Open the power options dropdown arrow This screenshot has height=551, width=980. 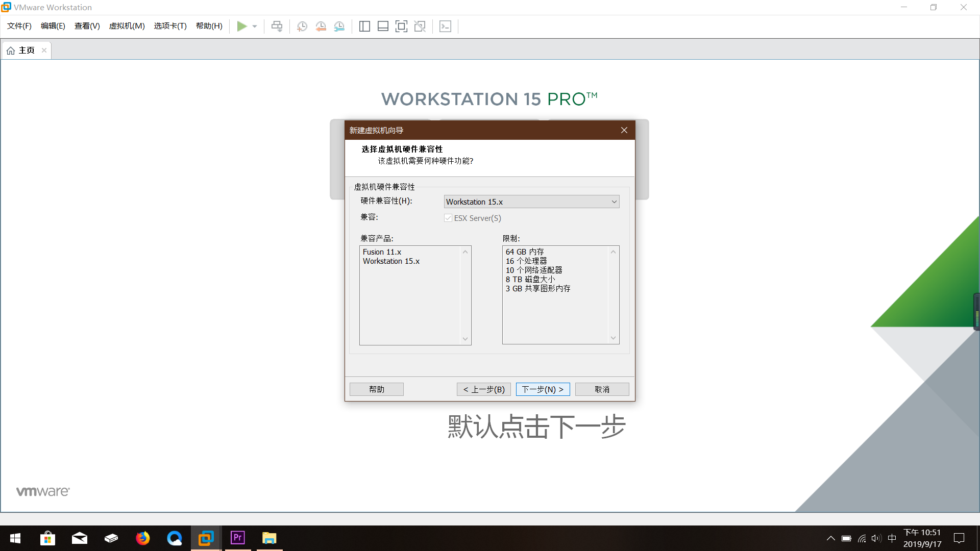tap(255, 27)
